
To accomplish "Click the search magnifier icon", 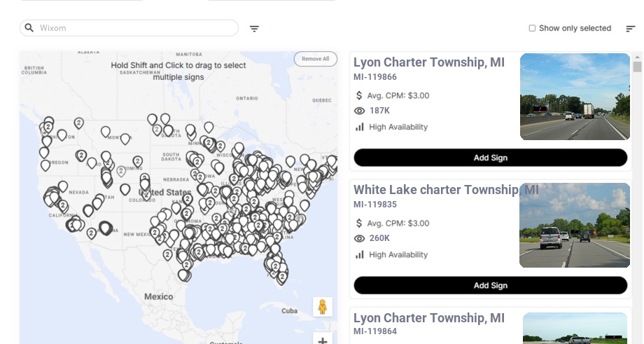I will click(29, 28).
